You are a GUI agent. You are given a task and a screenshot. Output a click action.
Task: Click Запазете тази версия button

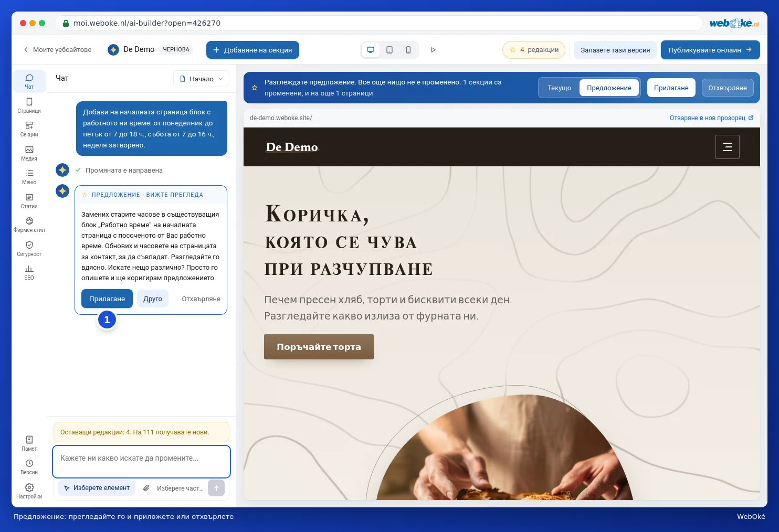(615, 50)
